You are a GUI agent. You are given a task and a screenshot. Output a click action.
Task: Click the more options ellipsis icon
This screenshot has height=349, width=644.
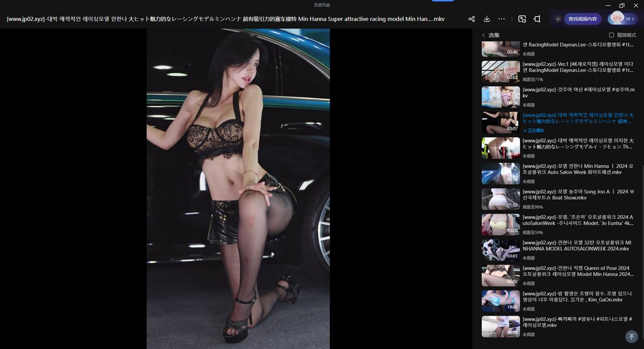[501, 18]
